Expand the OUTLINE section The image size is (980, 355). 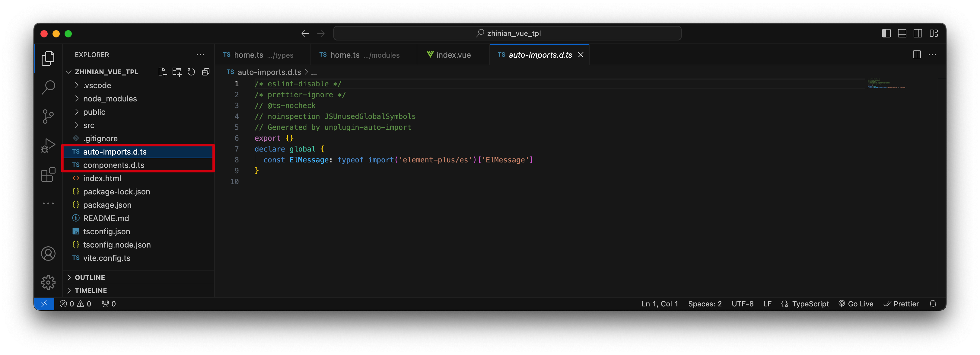pyautogui.click(x=139, y=277)
